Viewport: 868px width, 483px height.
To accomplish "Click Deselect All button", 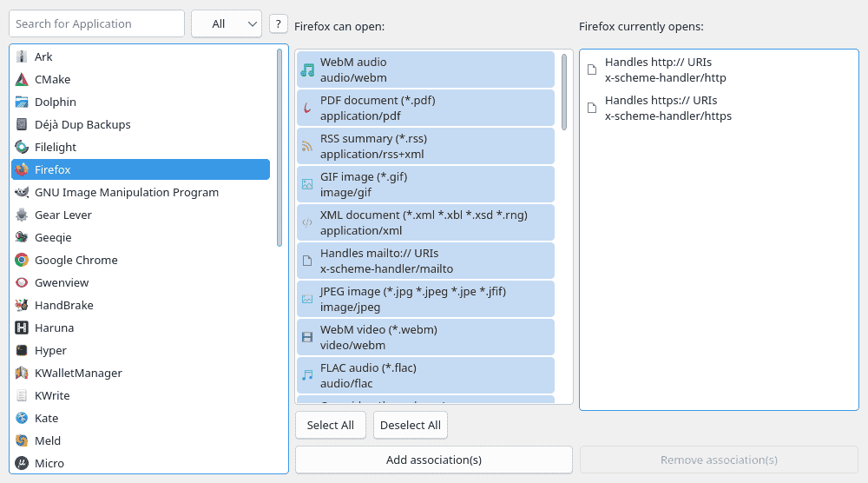I will click(x=411, y=425).
